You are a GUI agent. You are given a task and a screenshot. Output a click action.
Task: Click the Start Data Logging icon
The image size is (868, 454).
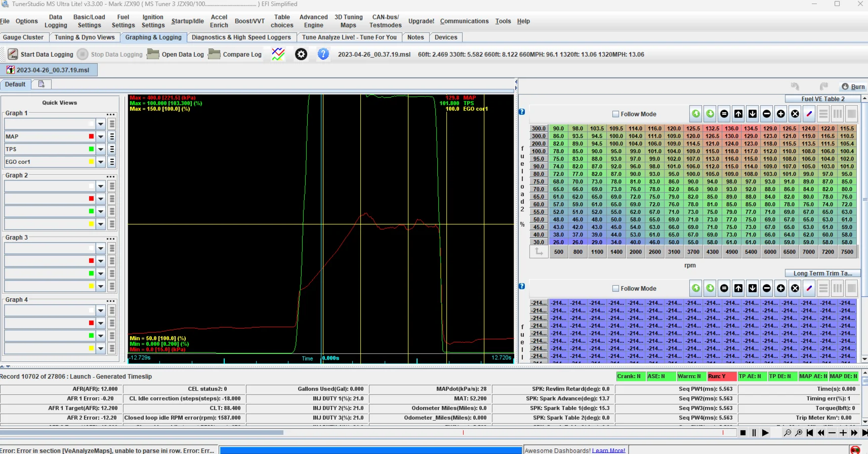coord(13,54)
